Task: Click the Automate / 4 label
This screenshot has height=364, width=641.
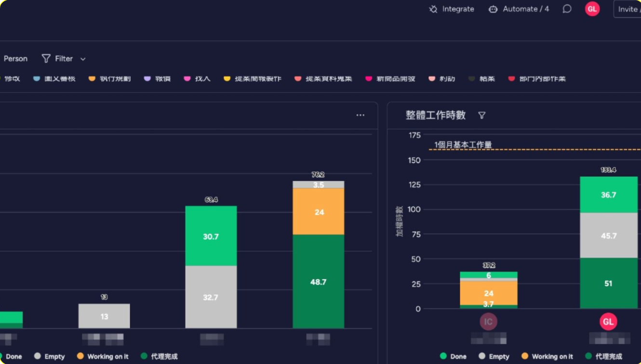Action: (x=526, y=9)
